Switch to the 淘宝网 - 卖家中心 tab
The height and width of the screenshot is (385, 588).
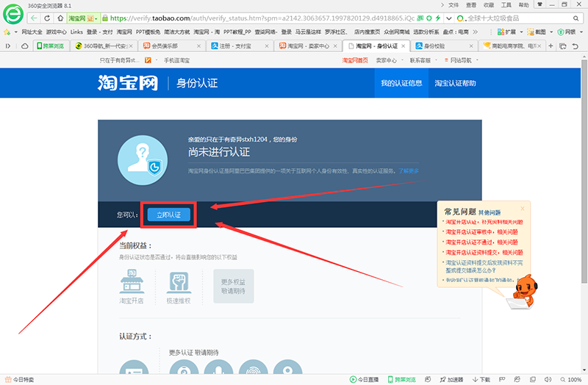tap(307, 46)
